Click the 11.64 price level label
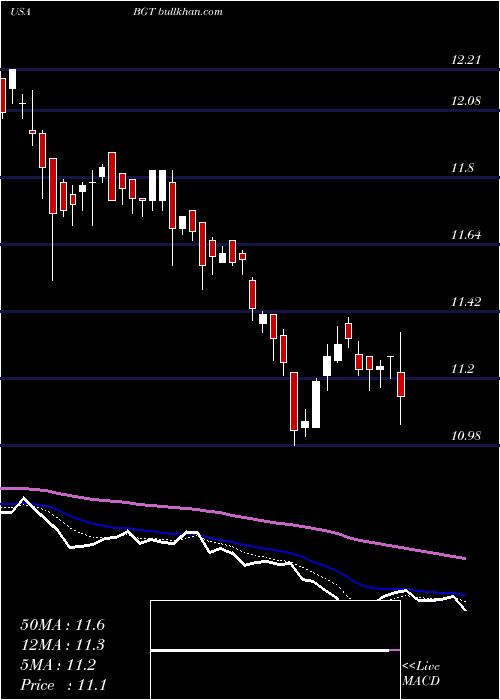 pyautogui.click(x=466, y=235)
